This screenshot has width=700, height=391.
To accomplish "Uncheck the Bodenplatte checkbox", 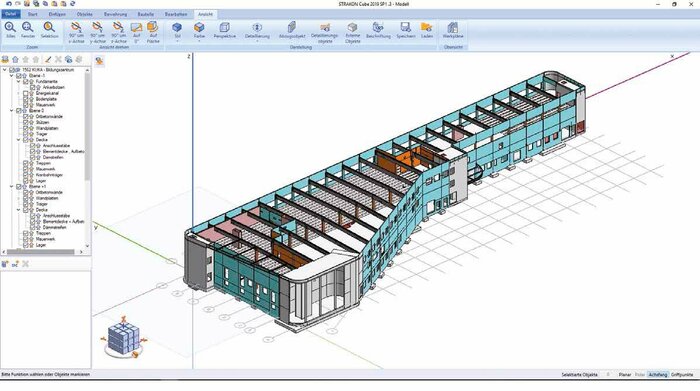I will 26,99.
